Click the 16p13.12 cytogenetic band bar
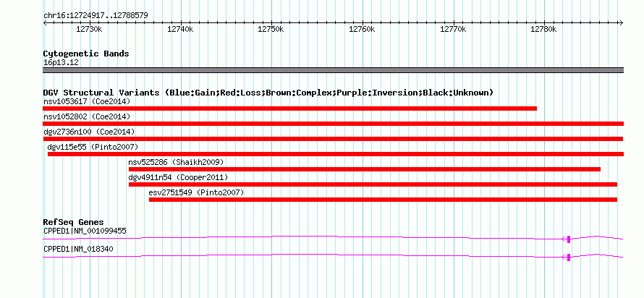This screenshot has width=644, height=298. (x=333, y=70)
